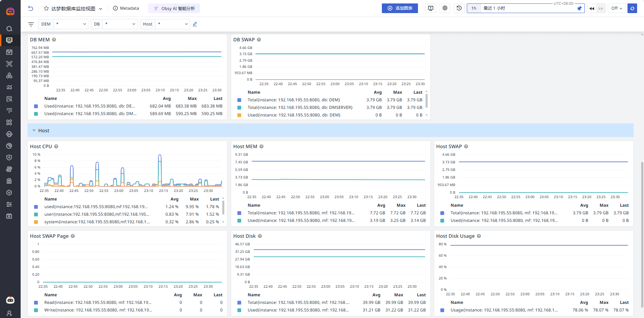Viewport: 644px width, 318px height.
Task: Pin the time range with the pushpin icon
Action: click(x=579, y=8)
